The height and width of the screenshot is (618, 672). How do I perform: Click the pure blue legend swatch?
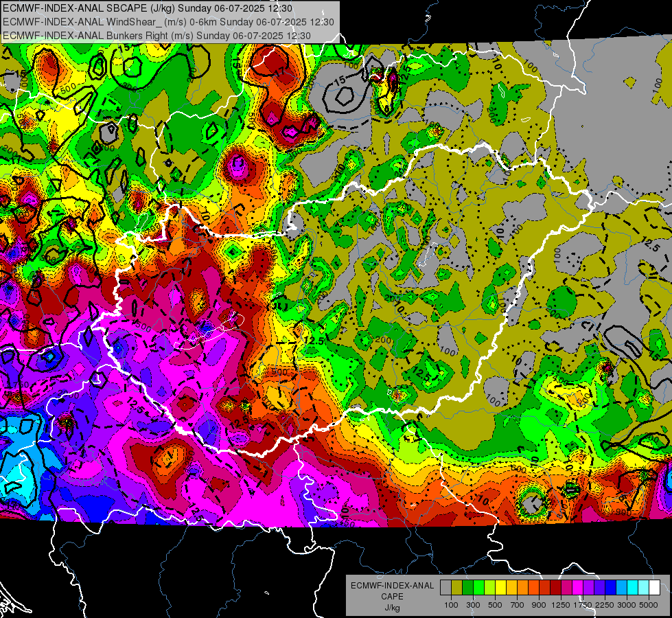coord(611,588)
